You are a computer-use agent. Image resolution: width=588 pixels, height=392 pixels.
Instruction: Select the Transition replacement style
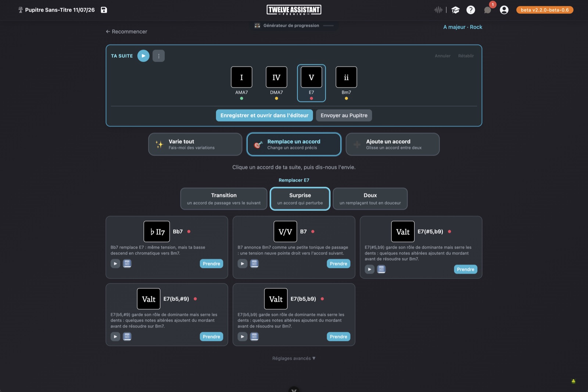[224, 199]
